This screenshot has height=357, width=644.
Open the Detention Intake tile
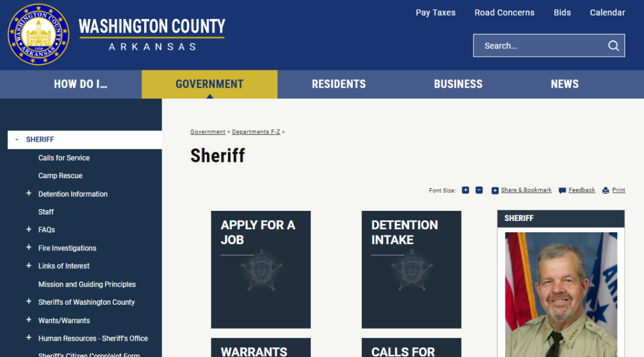(411, 269)
